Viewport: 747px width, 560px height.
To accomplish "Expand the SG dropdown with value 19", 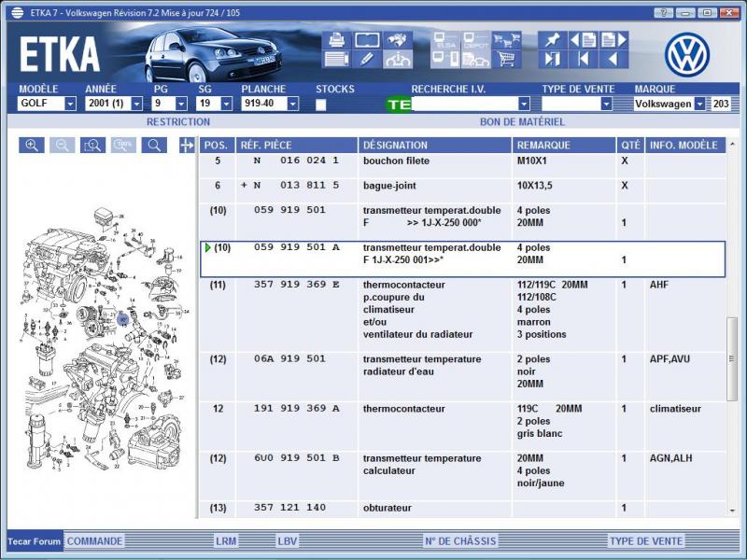I will click(227, 104).
